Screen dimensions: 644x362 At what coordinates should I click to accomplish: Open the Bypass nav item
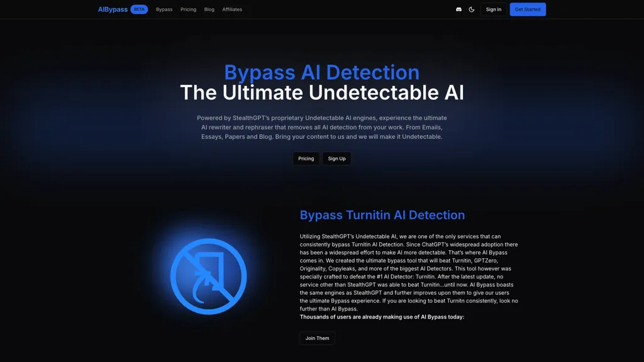click(x=164, y=9)
